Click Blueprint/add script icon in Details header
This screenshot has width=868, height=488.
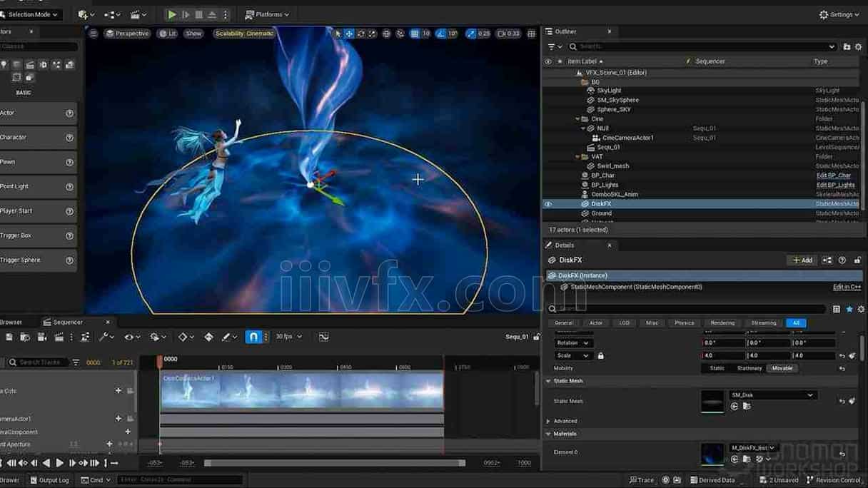click(x=827, y=260)
